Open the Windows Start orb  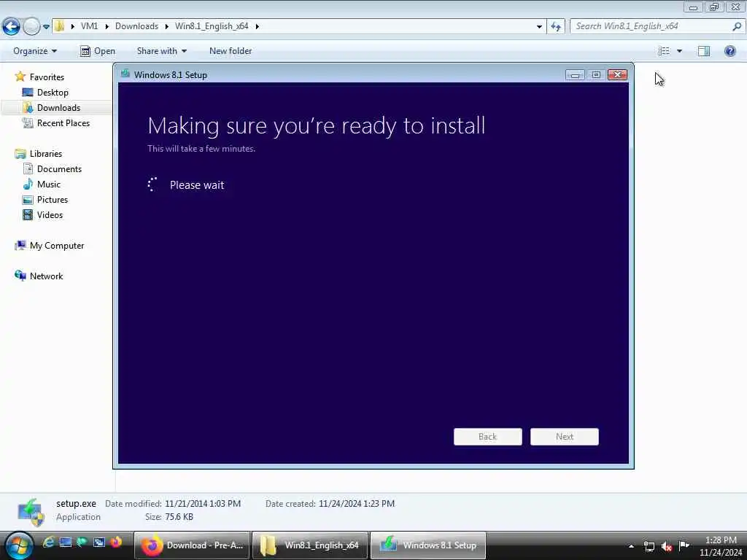click(20, 545)
